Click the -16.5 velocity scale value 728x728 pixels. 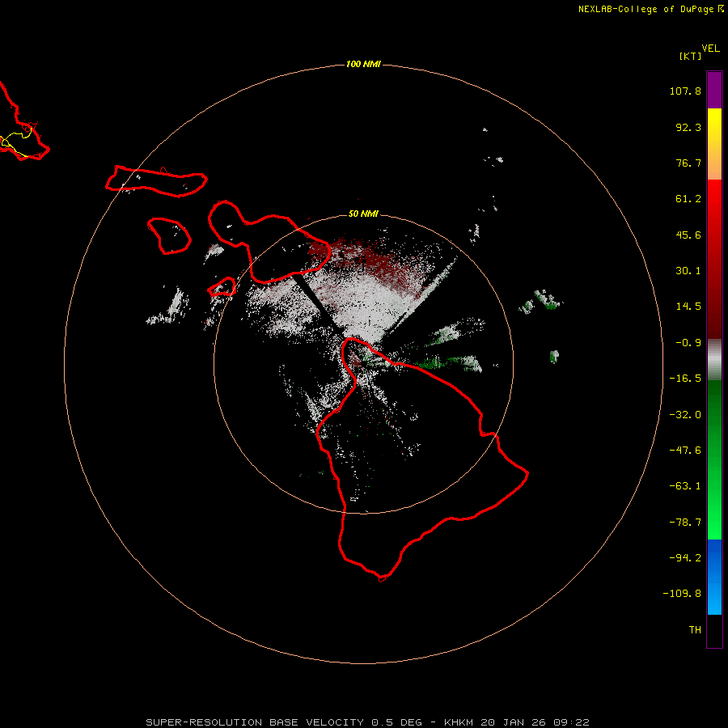(685, 379)
